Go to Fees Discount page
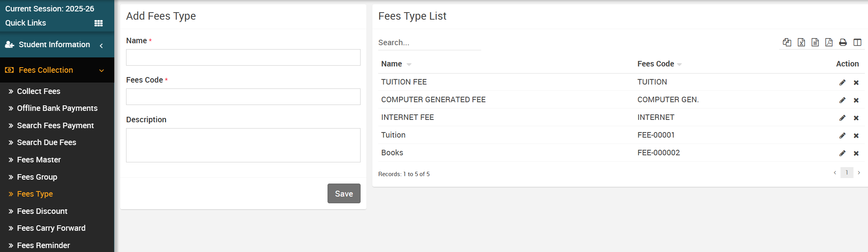 [42, 211]
